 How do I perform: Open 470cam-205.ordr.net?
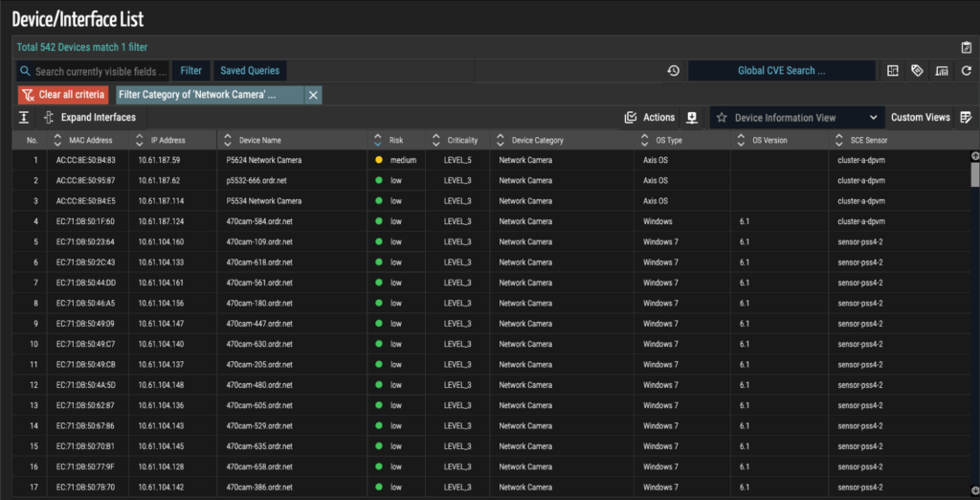pyautogui.click(x=259, y=365)
